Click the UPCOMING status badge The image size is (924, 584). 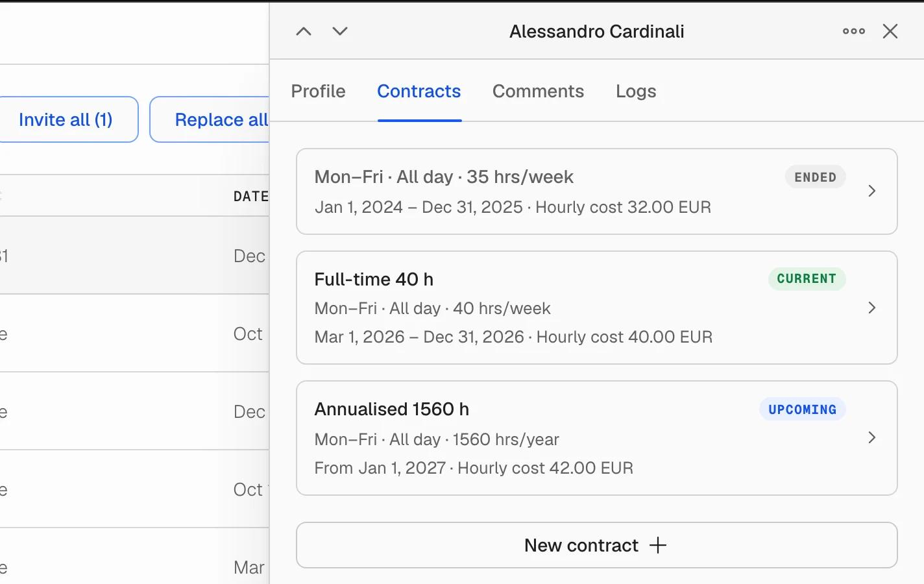803,409
